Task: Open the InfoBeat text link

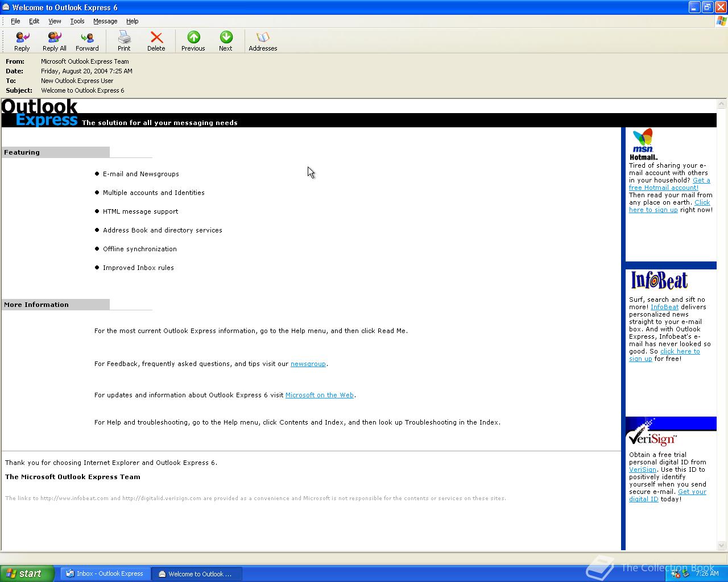Action: point(664,307)
